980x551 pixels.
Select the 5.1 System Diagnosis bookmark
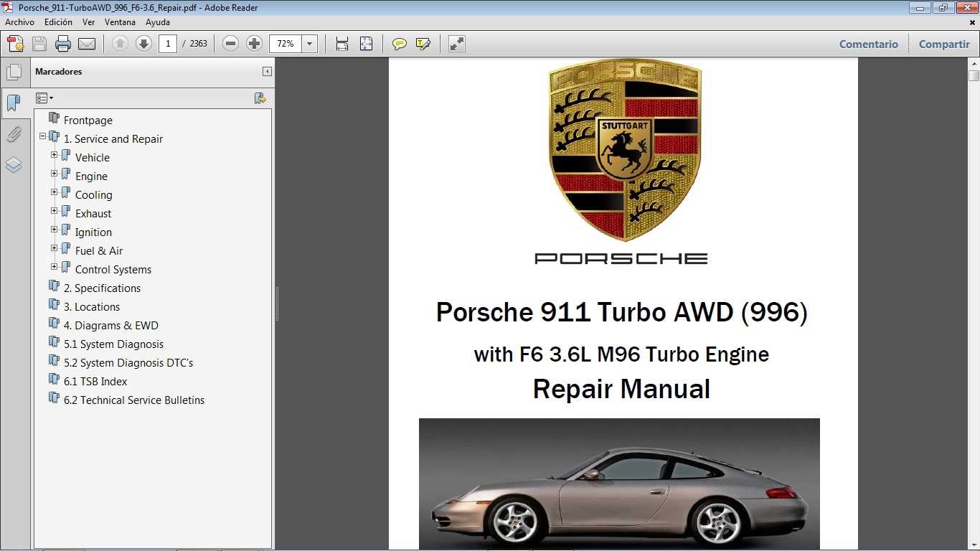[x=113, y=344]
